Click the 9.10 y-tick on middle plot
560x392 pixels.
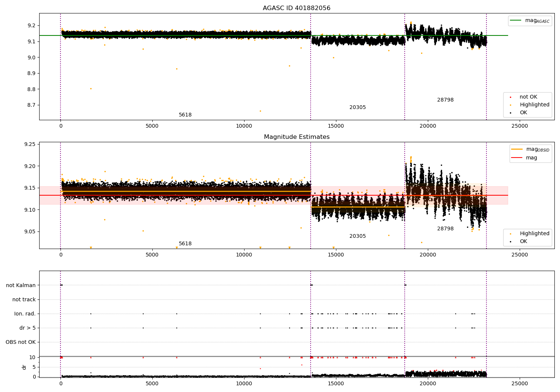point(30,210)
